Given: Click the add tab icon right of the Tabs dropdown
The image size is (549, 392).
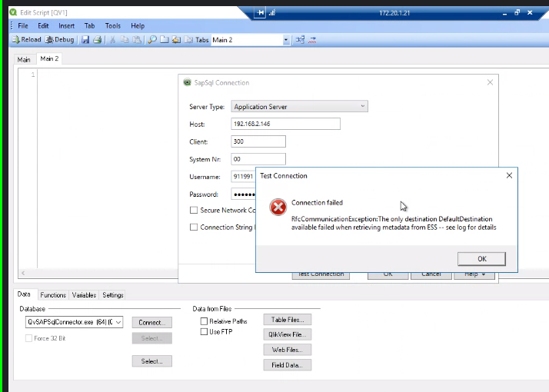Looking at the screenshot, I should coord(300,40).
